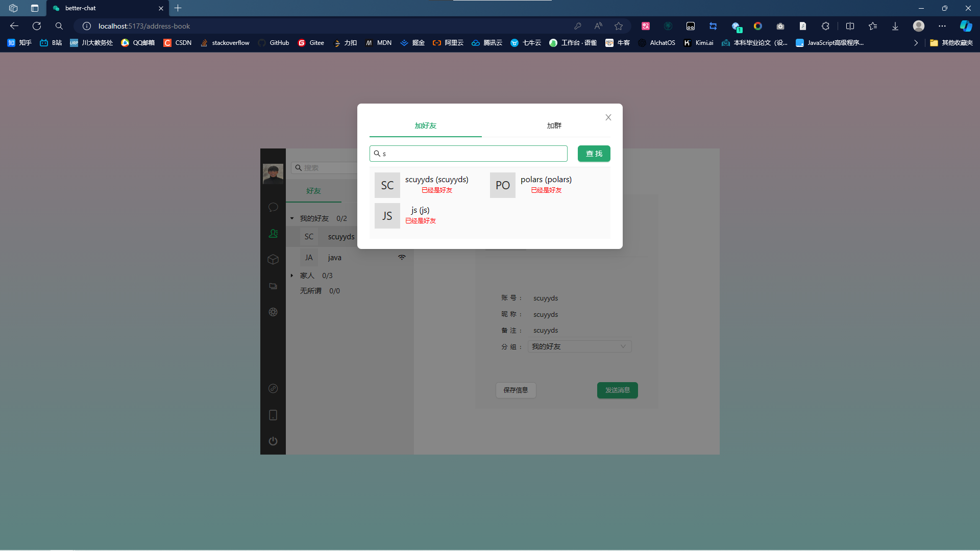Switch to the 加群 tab
Screen dimensions: 980x551
(x=554, y=126)
